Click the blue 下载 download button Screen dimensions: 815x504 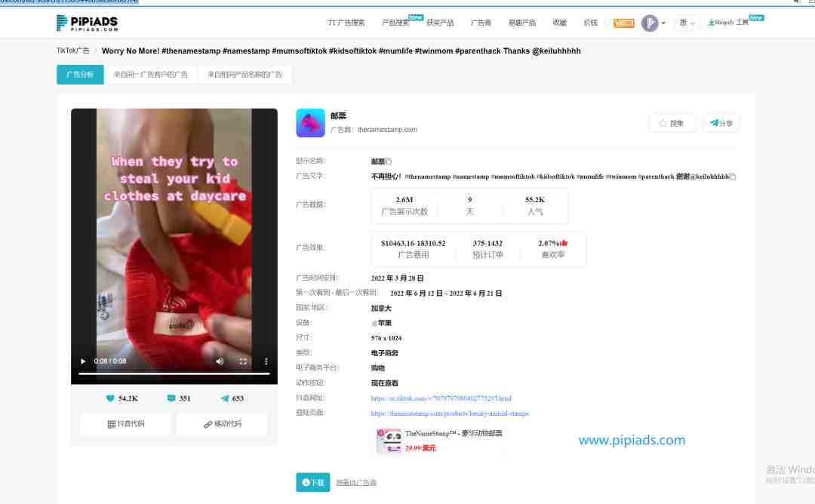[313, 482]
